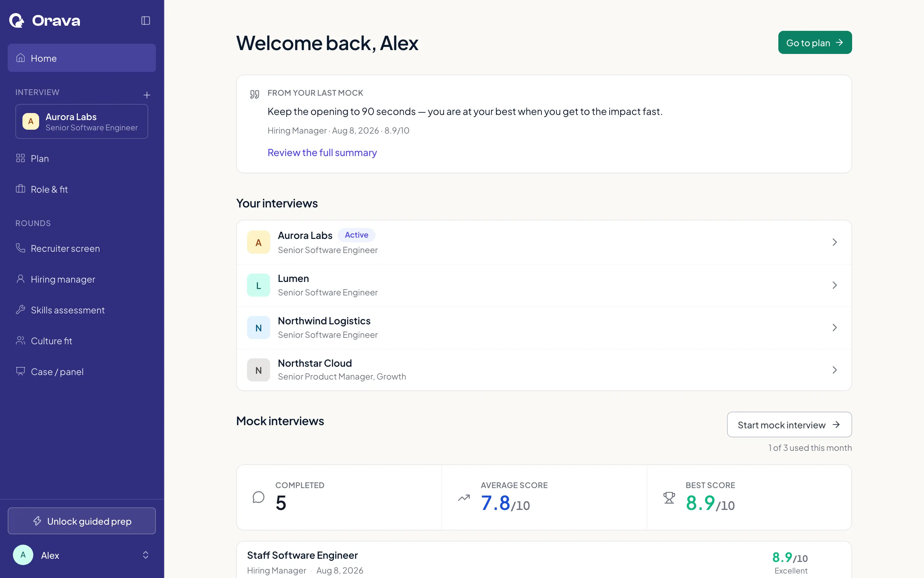Image resolution: width=924 pixels, height=578 pixels.
Task: Click the '1 of 3 used this month' text
Action: (810, 448)
